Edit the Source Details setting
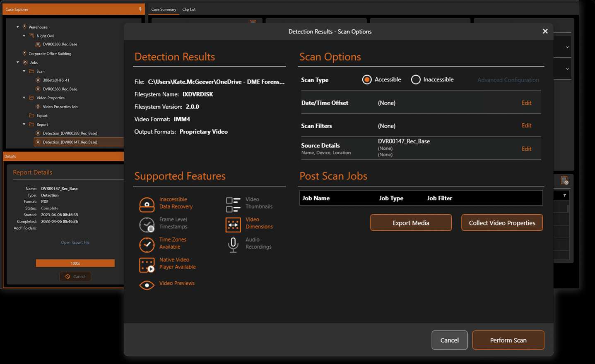The width and height of the screenshot is (595, 364). click(526, 149)
